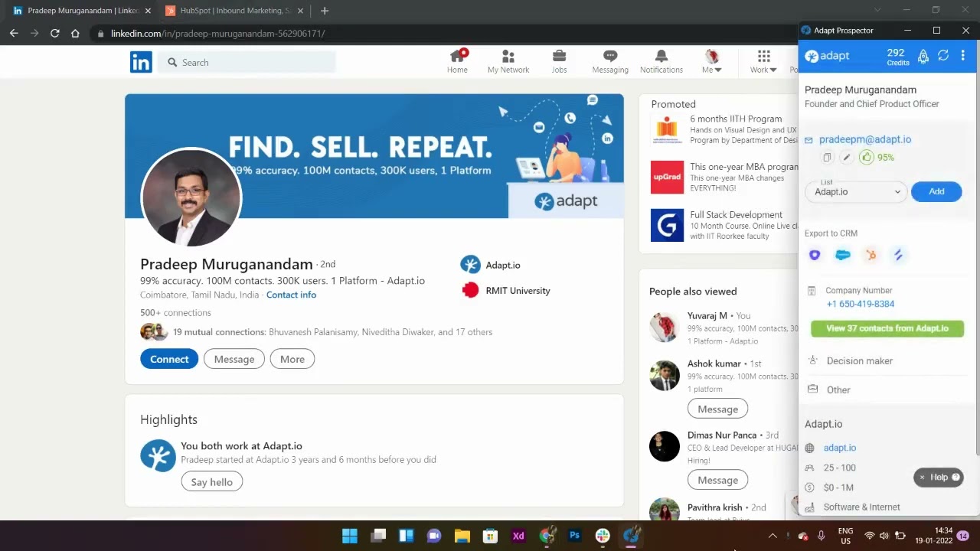Expand the Work apps grid menu
Viewport: 980px width, 551px height.
point(763,61)
